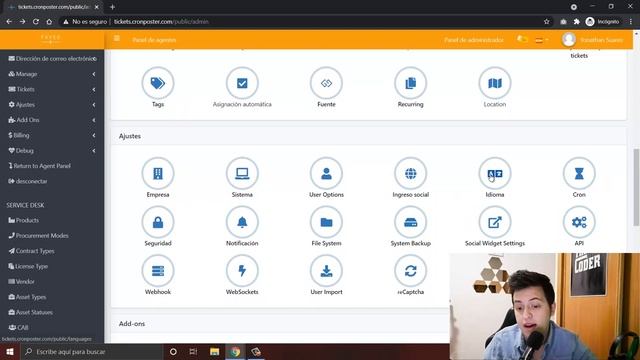This screenshot has width=640, height=360.
Task: Open Idioma language icon
Action: point(495,173)
